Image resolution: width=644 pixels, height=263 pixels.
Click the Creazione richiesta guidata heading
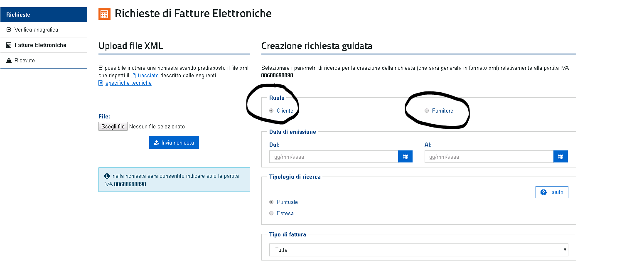pyautogui.click(x=317, y=46)
